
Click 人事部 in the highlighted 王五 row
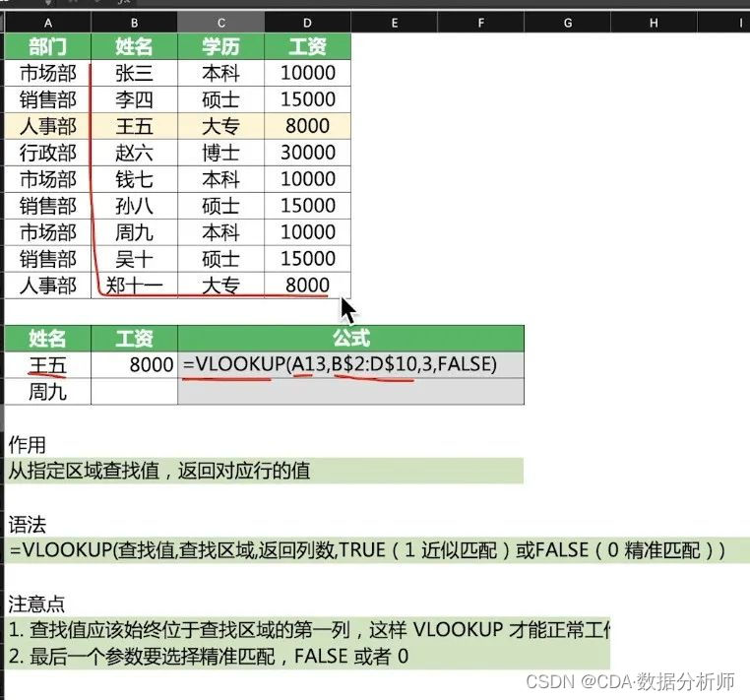[x=48, y=126]
